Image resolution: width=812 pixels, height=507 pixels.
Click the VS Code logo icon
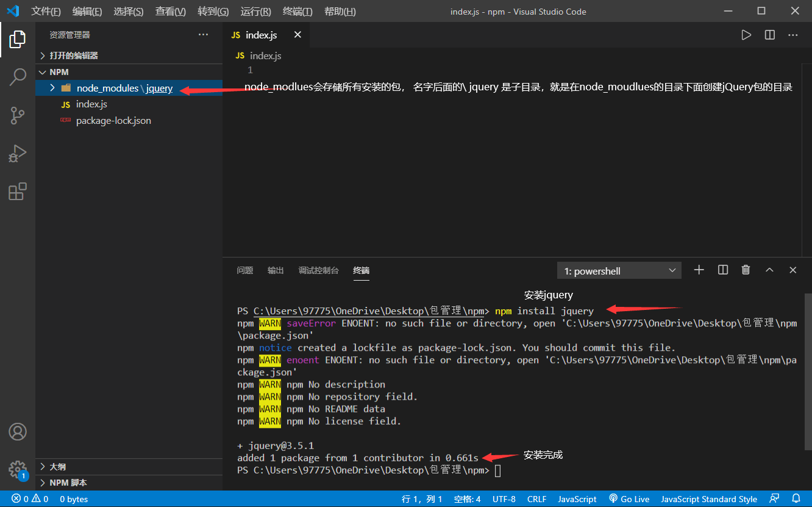coord(13,11)
